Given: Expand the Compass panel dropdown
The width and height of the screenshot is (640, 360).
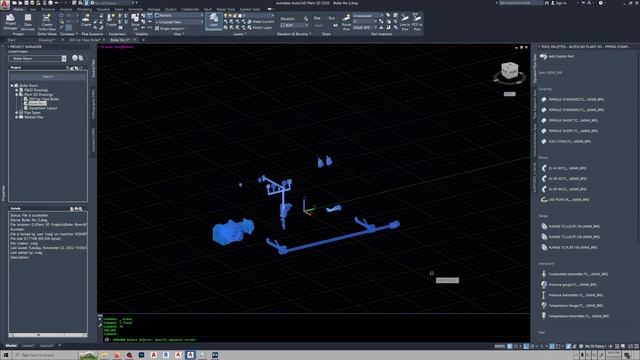Looking at the screenshot, I should click(69, 34).
